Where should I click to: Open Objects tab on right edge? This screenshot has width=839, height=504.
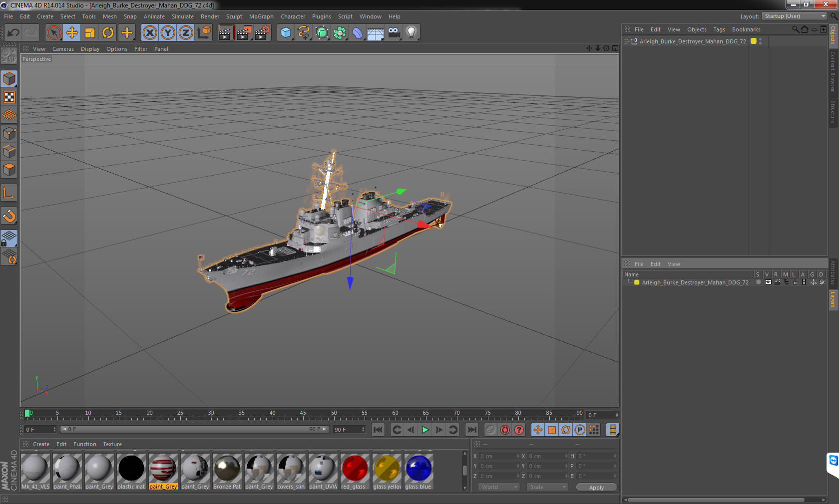click(834, 35)
